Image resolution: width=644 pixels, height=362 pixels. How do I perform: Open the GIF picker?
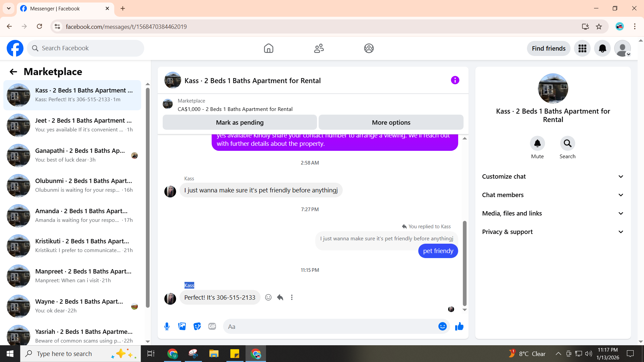[212, 326]
